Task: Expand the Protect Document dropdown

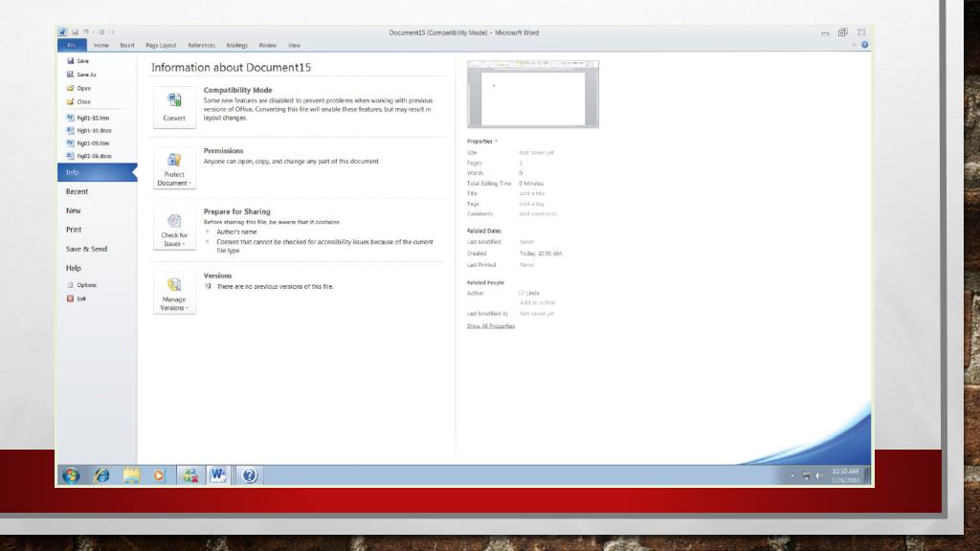Action: pyautogui.click(x=174, y=168)
